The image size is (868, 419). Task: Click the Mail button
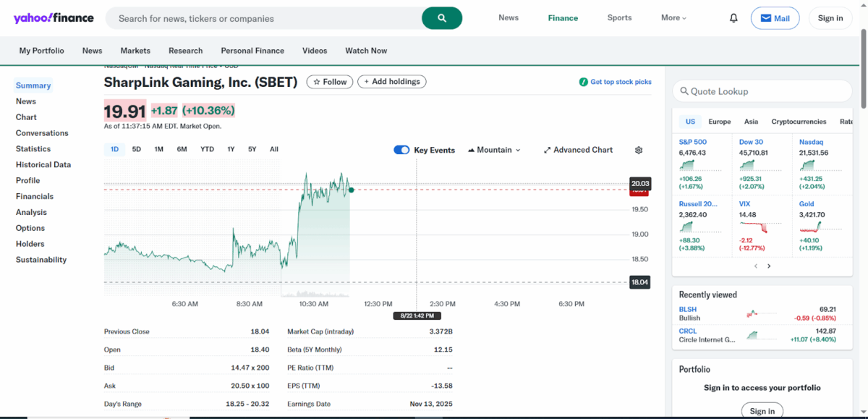click(775, 18)
